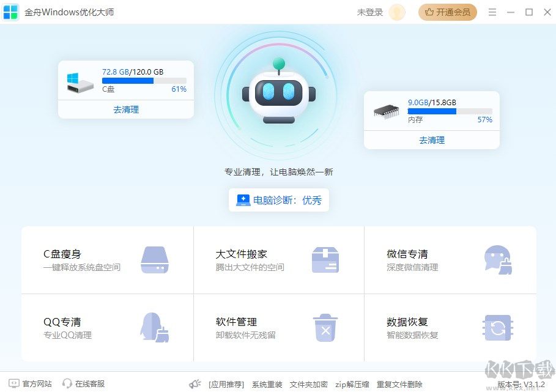Viewport: 556px width, 392px height.
Task: Open the 软件管理 feature
Action: (279, 328)
